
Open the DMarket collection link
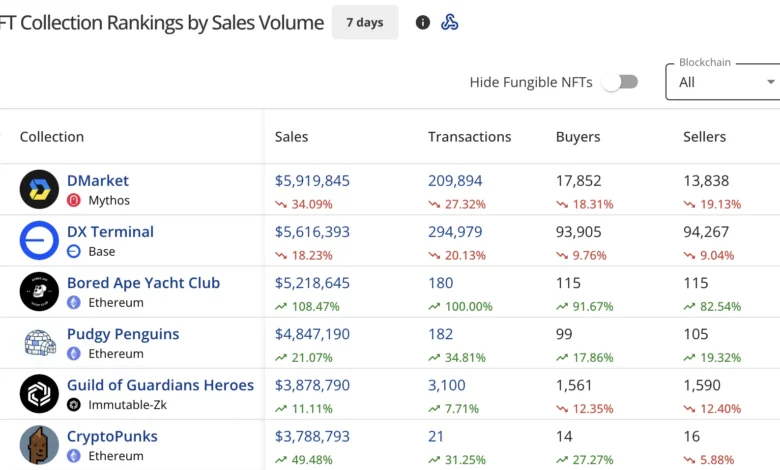click(98, 181)
